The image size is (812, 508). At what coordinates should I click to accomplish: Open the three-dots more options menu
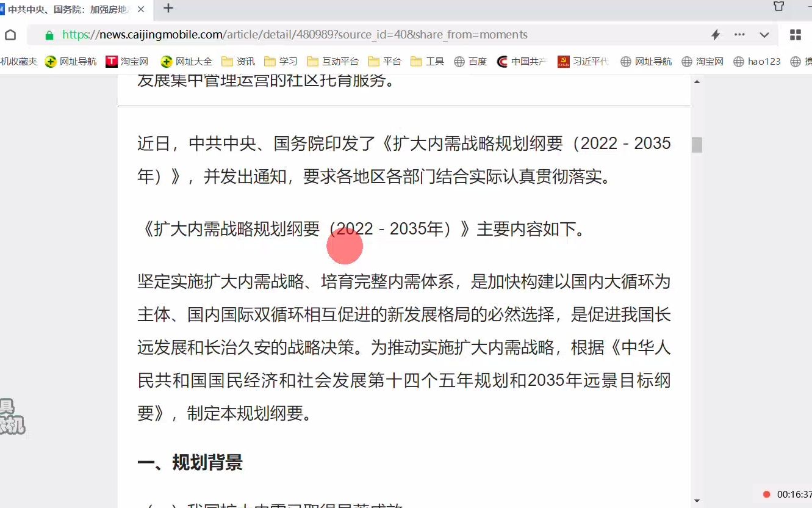point(740,35)
